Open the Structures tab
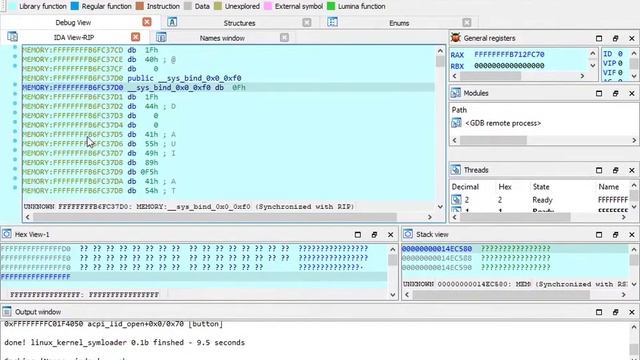The image size is (640, 360). click(239, 23)
